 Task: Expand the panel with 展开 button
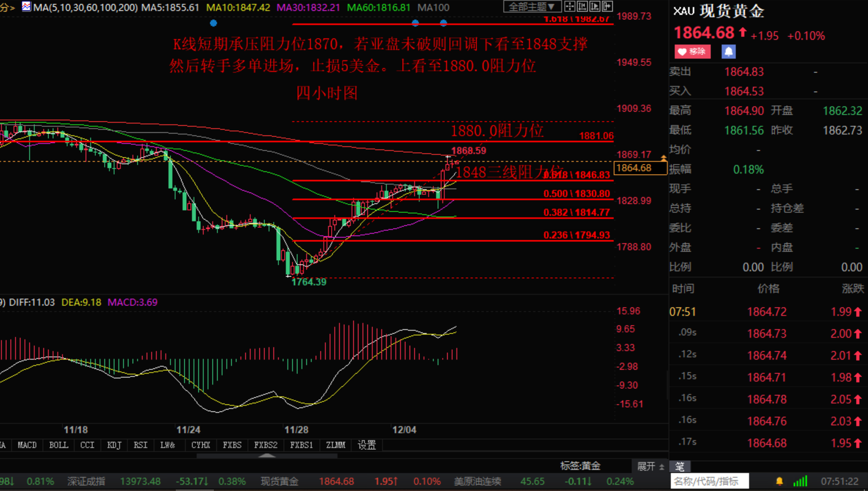(650, 467)
